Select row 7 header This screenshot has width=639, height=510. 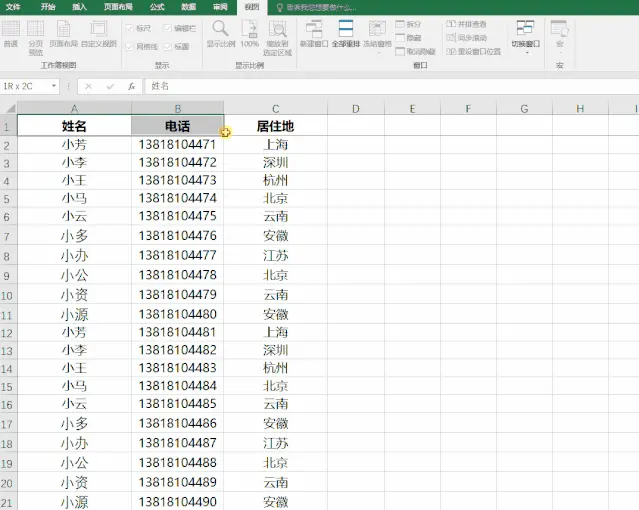8,236
